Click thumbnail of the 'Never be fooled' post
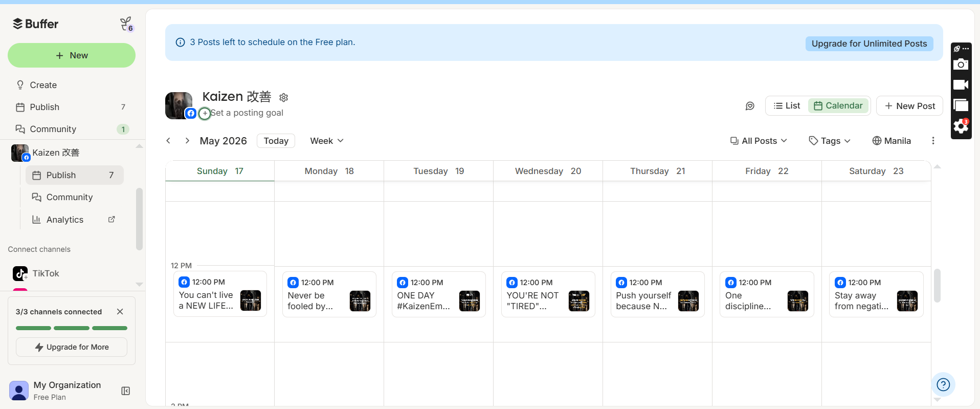The width and height of the screenshot is (980, 409). click(360, 301)
